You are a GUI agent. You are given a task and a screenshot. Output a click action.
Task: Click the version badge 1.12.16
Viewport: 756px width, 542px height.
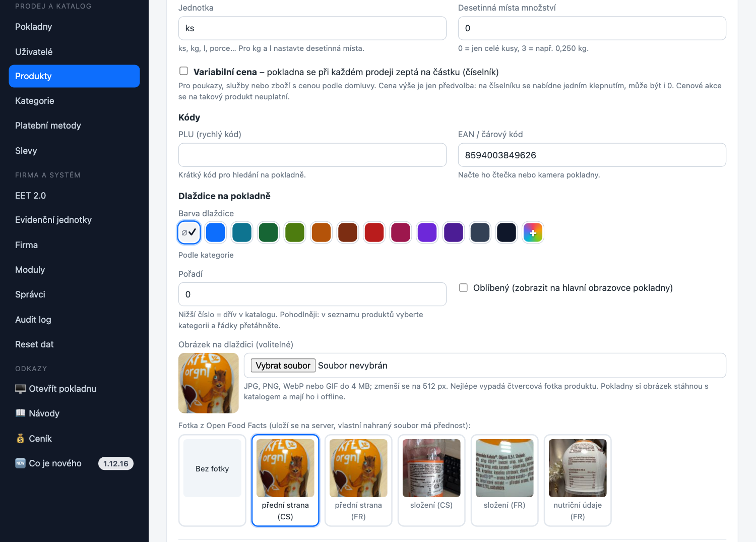[x=116, y=464]
